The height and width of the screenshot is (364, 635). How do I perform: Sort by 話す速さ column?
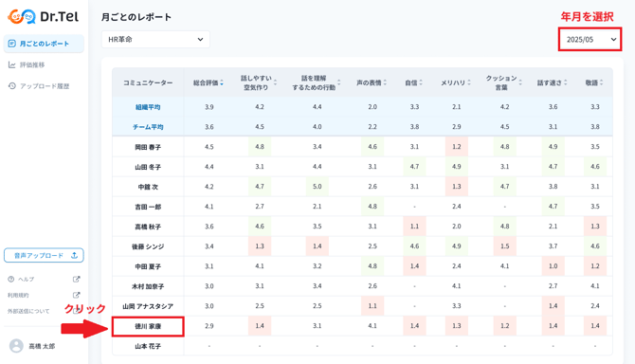(x=566, y=82)
